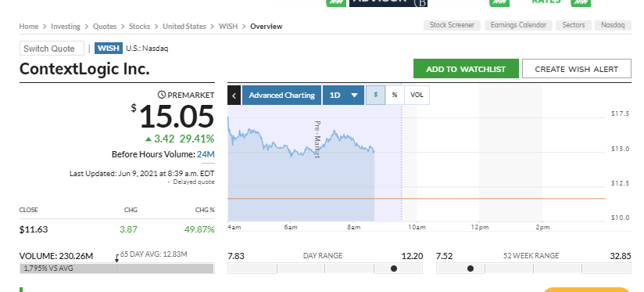Toggle the VOL volume view on chart
This screenshot has height=292, width=644.
417,95
